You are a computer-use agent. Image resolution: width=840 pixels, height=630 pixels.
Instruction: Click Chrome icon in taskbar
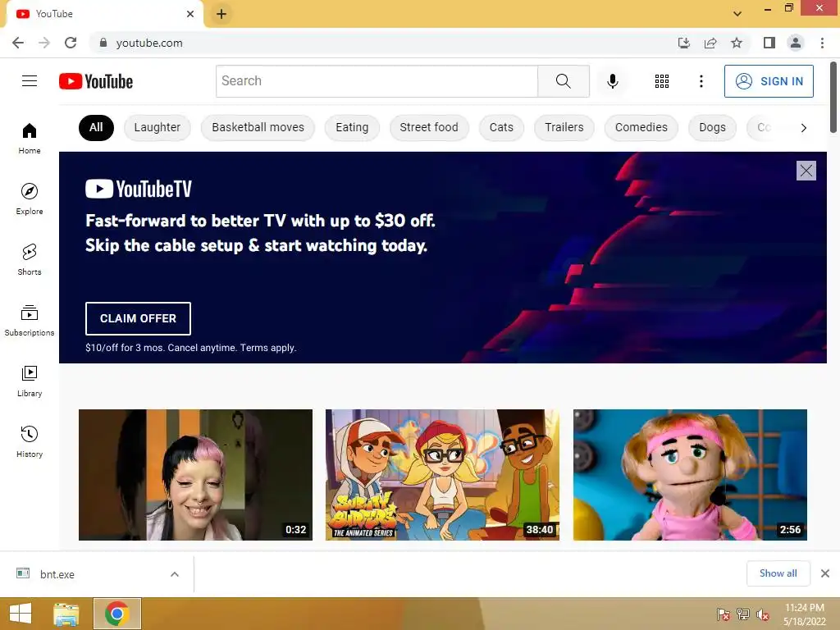[117, 614]
